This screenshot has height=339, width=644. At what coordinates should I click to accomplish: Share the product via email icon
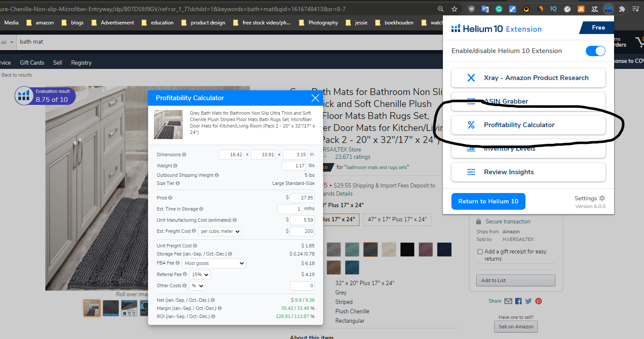[x=508, y=301]
